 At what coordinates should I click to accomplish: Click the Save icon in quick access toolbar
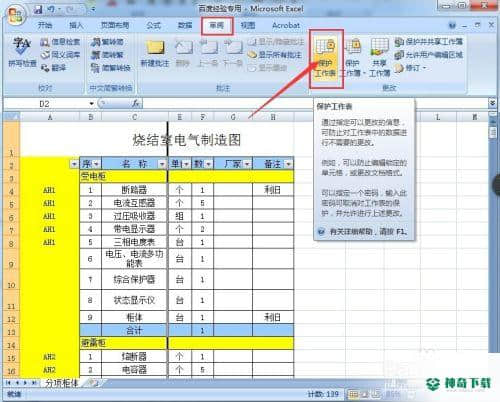tap(39, 9)
